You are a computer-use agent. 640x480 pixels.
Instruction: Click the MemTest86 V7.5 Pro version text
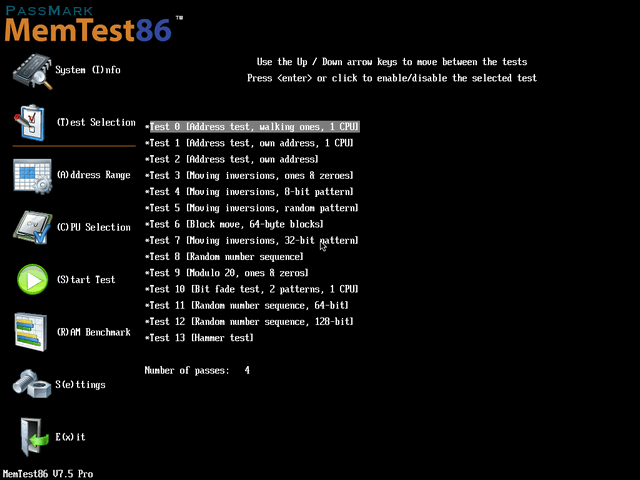[x=48, y=474]
